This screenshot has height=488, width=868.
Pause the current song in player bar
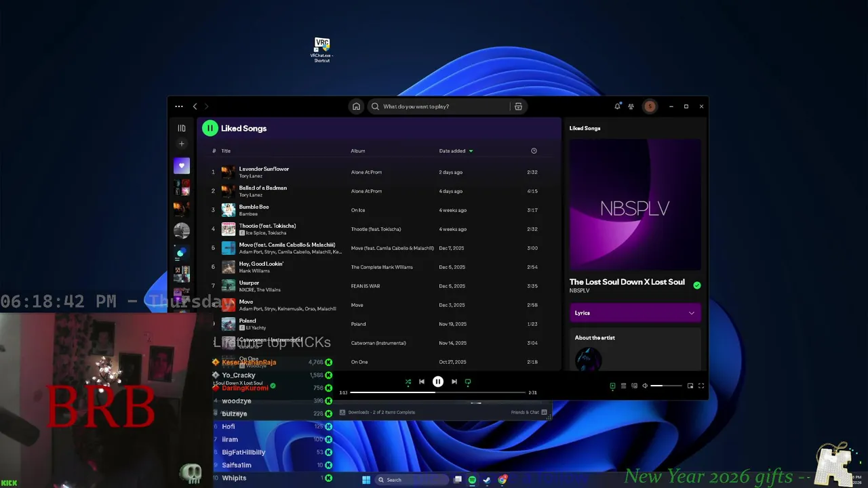[x=438, y=382]
